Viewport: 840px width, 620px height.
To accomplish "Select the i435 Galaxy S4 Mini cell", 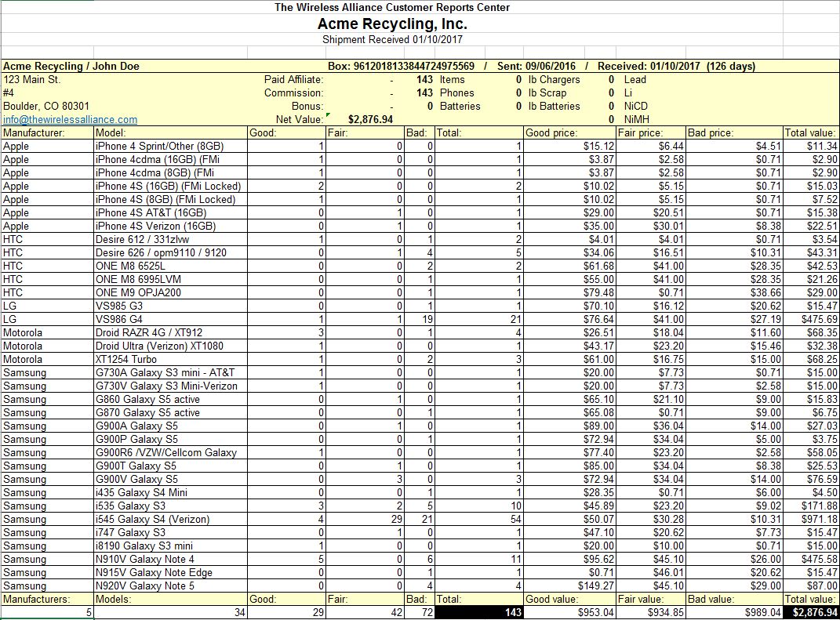I will click(170, 492).
